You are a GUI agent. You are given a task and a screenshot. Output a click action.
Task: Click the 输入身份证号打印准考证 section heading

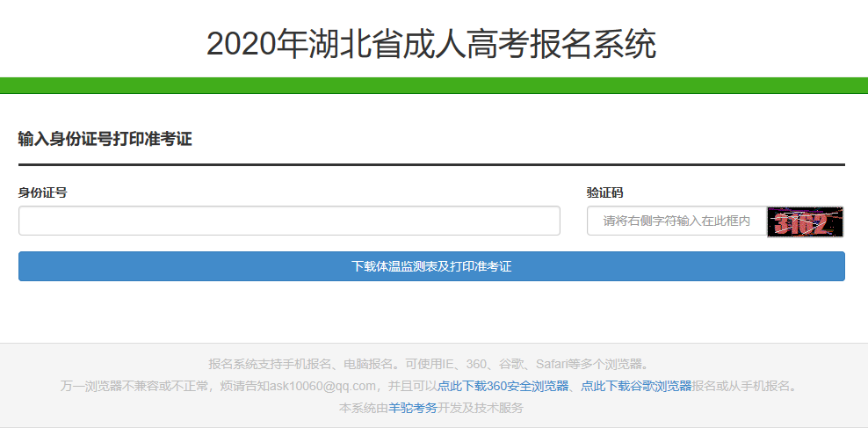tap(105, 139)
